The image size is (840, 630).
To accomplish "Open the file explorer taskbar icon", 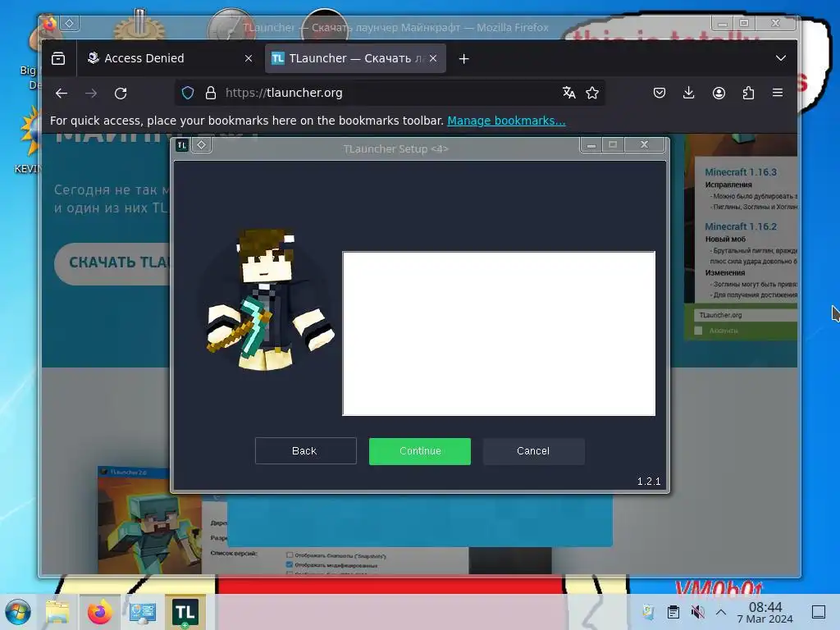I will [x=57, y=612].
